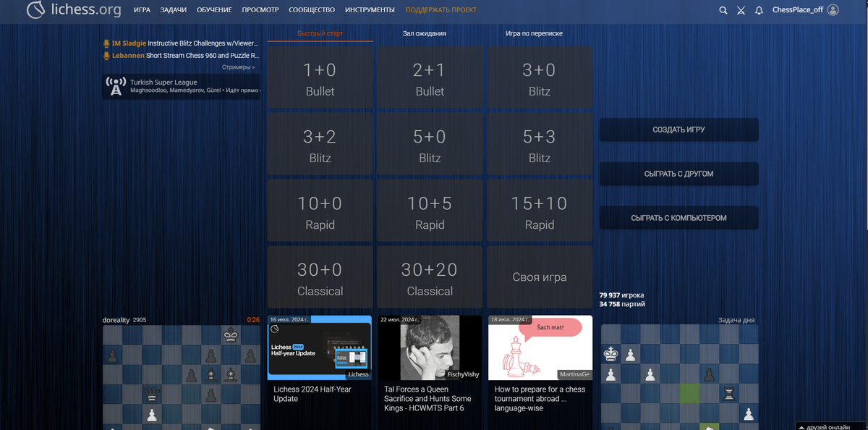Click Lichess 2024 Half-Year Update title

click(312, 394)
